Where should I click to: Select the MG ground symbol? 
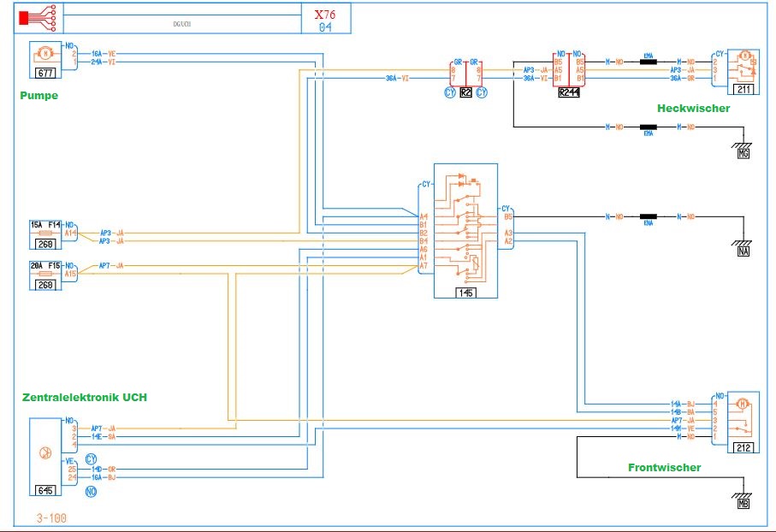pyautogui.click(x=743, y=150)
